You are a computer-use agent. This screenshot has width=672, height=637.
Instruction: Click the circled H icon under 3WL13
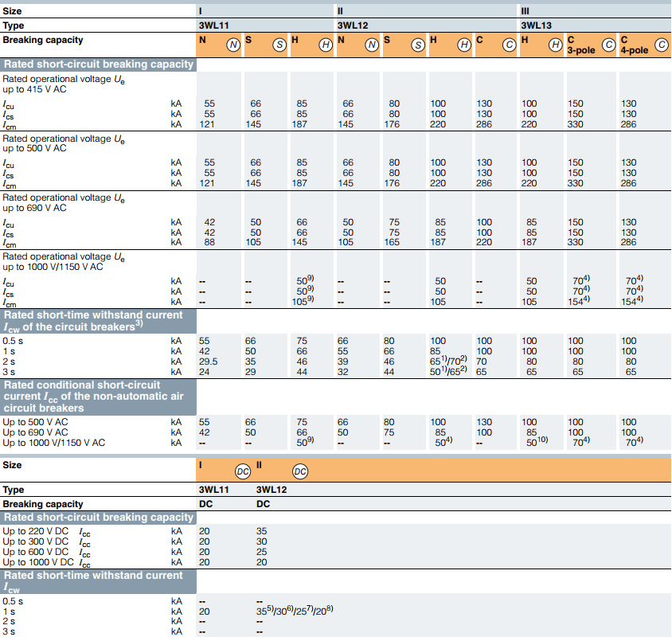556,45
